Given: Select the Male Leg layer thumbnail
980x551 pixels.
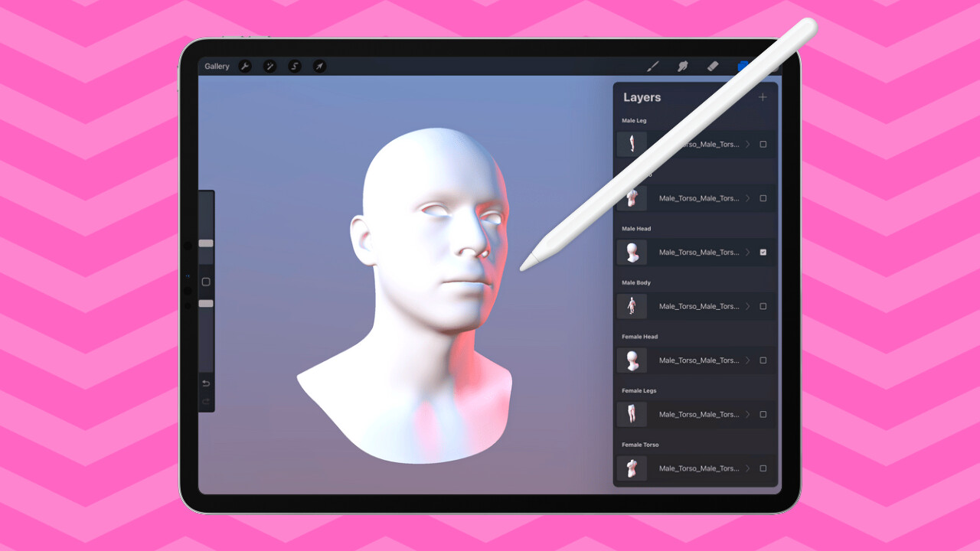Looking at the screenshot, I should coord(632,144).
